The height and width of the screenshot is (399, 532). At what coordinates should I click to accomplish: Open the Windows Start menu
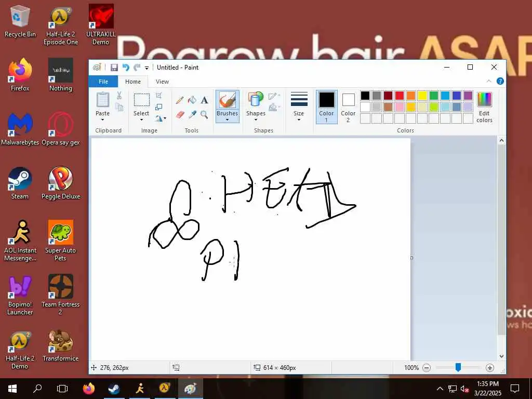click(12, 388)
